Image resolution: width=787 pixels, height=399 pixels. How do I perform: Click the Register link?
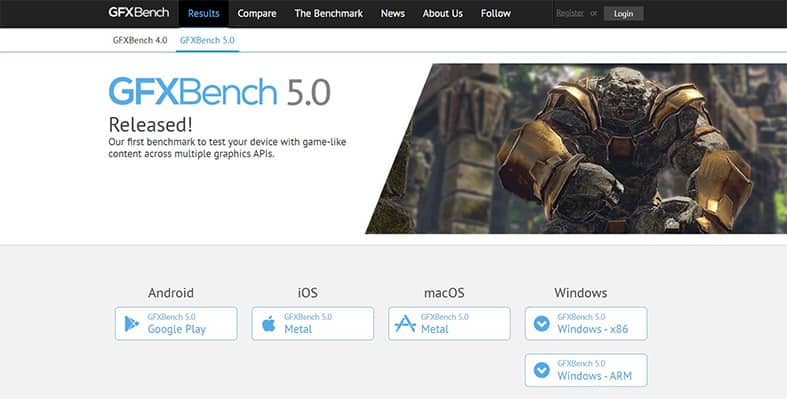570,14
